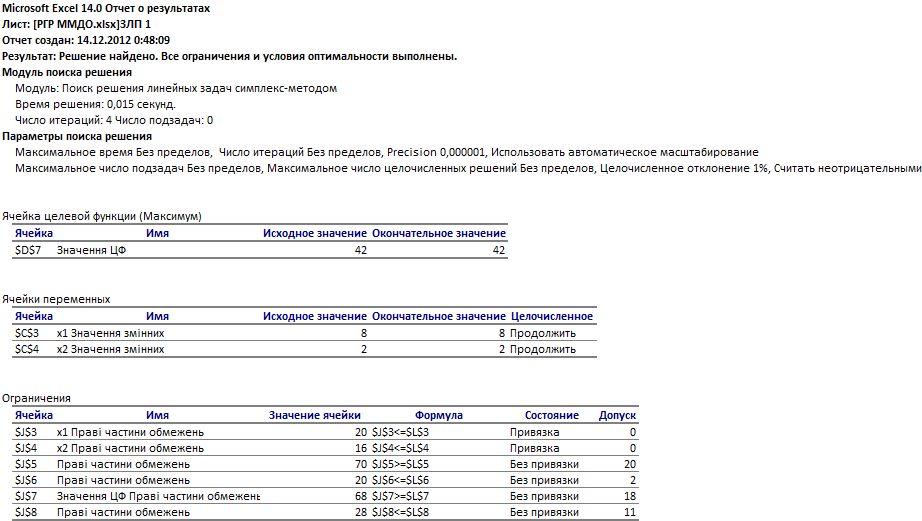This screenshot has width=922, height=521.
Task: Click the formula $J$3<=$L$3
Action: pos(400,432)
